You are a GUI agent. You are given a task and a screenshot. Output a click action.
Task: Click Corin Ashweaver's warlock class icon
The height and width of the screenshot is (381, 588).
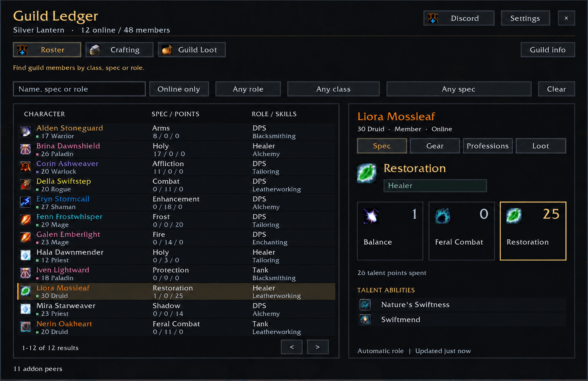(25, 167)
